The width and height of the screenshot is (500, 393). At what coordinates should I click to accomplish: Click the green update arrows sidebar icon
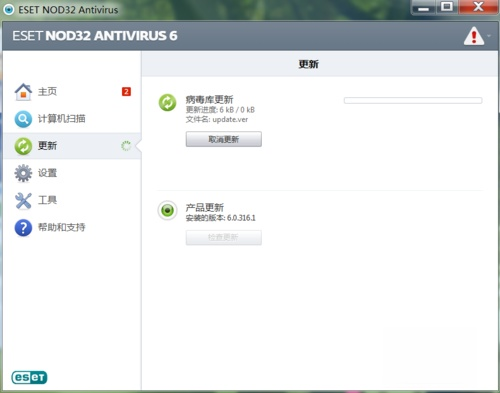(x=23, y=146)
